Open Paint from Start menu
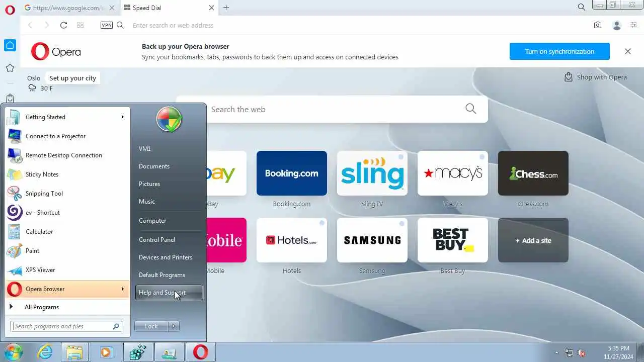Image resolution: width=644 pixels, height=362 pixels. (67, 251)
